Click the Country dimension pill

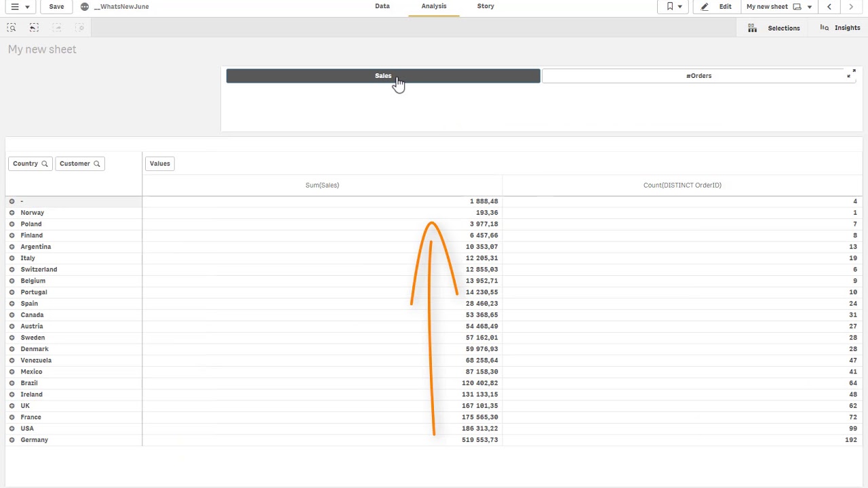[x=30, y=163]
